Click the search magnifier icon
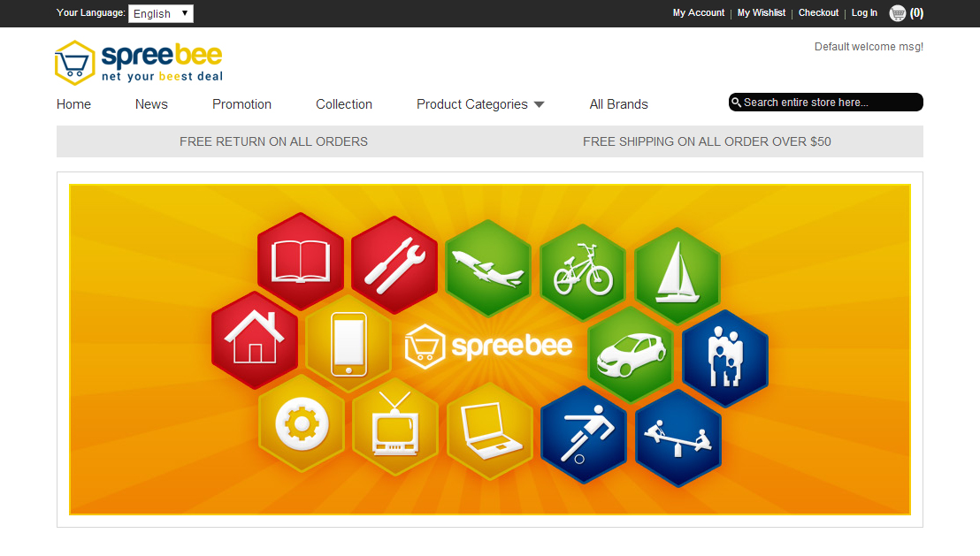The height and width of the screenshot is (556, 980). click(x=736, y=103)
